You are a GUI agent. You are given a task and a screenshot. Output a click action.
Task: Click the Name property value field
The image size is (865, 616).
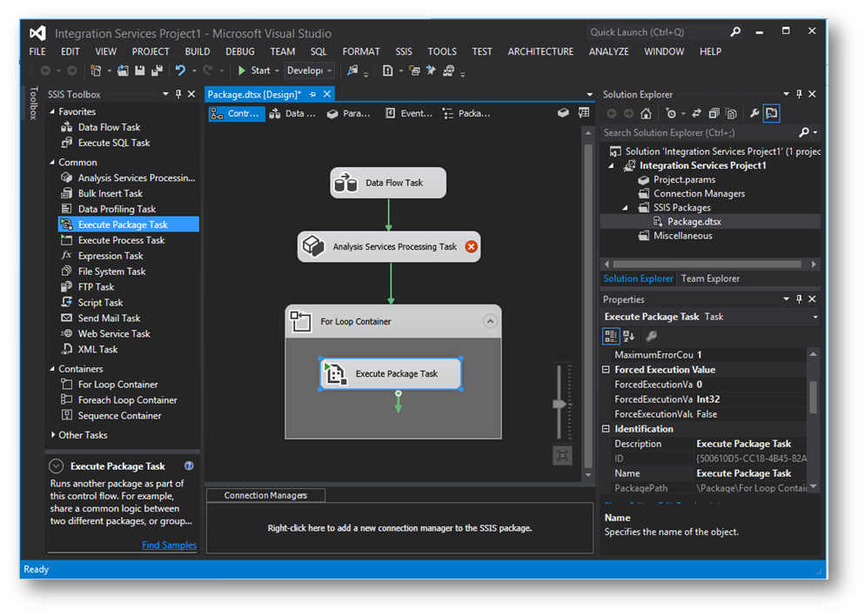tap(750, 473)
